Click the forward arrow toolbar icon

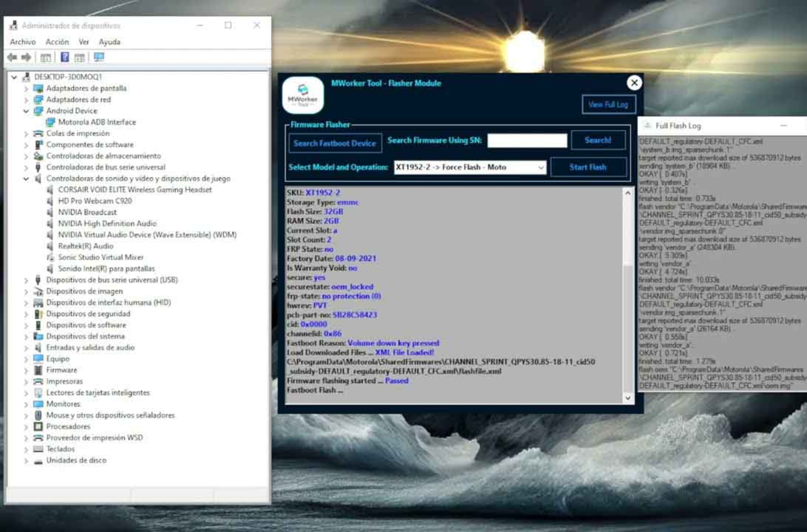[26, 58]
